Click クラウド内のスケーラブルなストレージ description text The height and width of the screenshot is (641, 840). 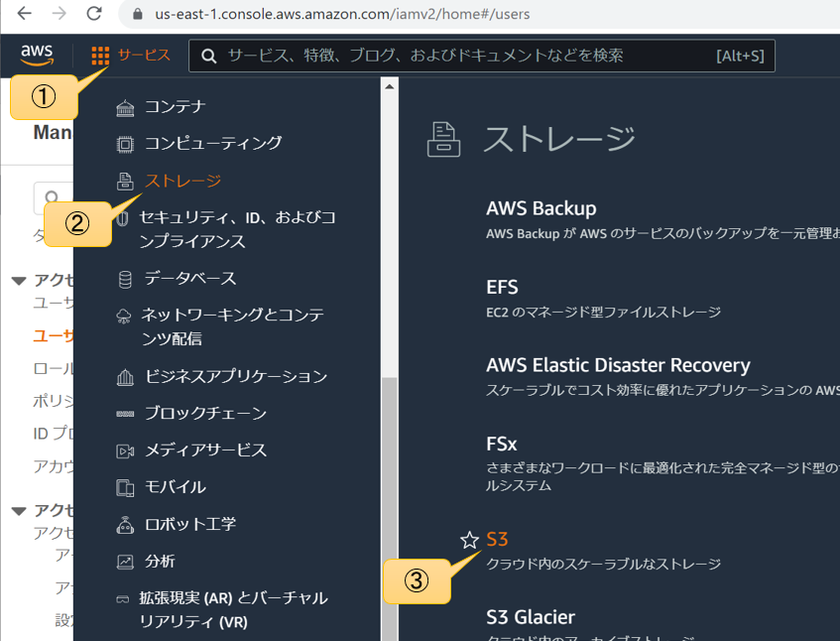coord(603,564)
